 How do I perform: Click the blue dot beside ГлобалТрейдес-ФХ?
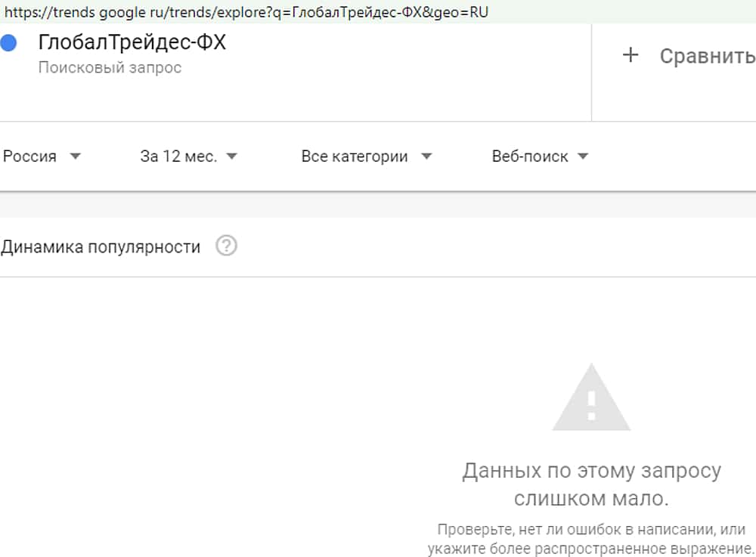[x=8, y=43]
